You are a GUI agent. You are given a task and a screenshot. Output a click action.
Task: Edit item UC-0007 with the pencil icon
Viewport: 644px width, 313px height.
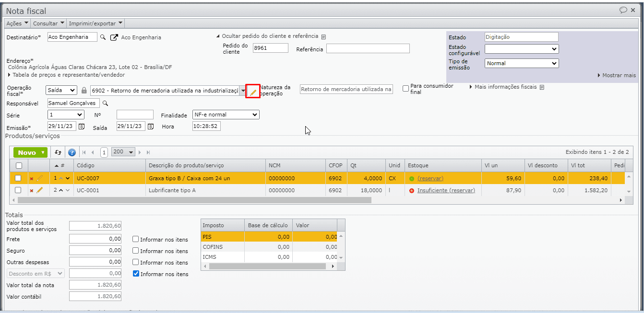click(40, 178)
